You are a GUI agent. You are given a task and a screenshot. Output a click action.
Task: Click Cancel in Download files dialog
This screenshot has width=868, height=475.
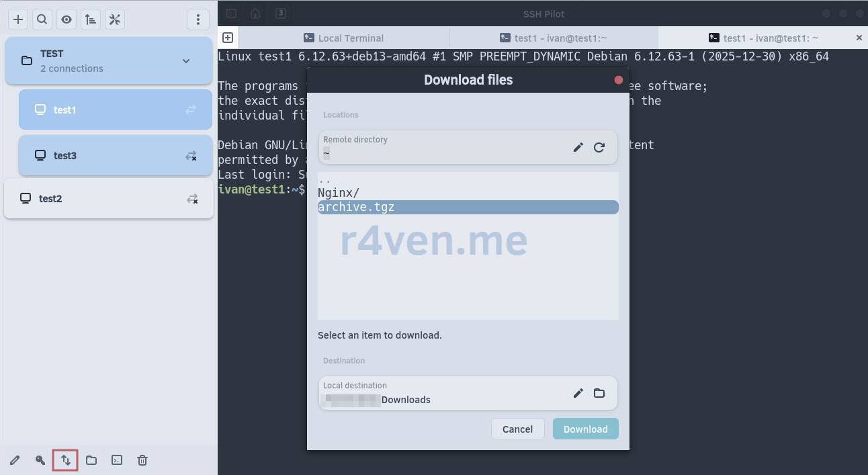tap(517, 429)
